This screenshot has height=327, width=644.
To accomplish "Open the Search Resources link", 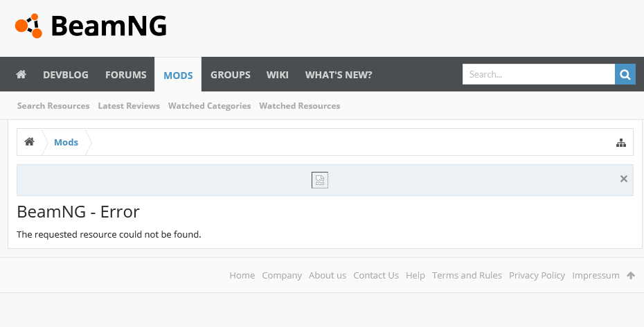I will (x=53, y=105).
